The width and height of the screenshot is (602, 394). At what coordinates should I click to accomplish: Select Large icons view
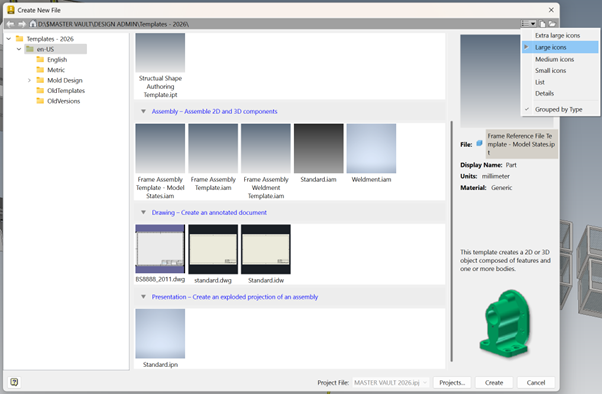(x=560, y=47)
